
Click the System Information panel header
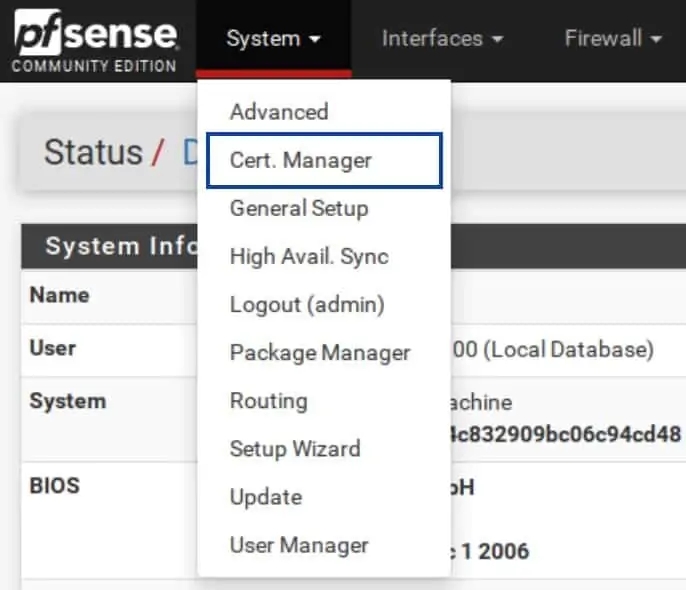pyautogui.click(x=110, y=246)
